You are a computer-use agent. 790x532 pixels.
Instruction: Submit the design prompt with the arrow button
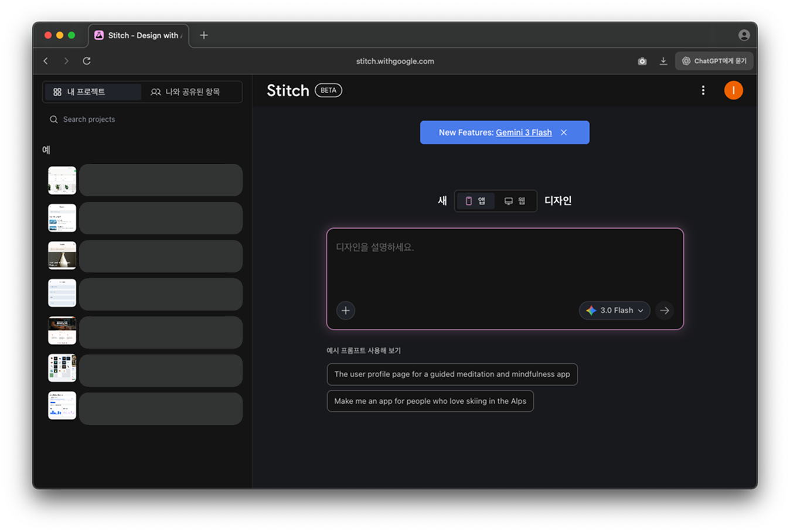pyautogui.click(x=665, y=311)
